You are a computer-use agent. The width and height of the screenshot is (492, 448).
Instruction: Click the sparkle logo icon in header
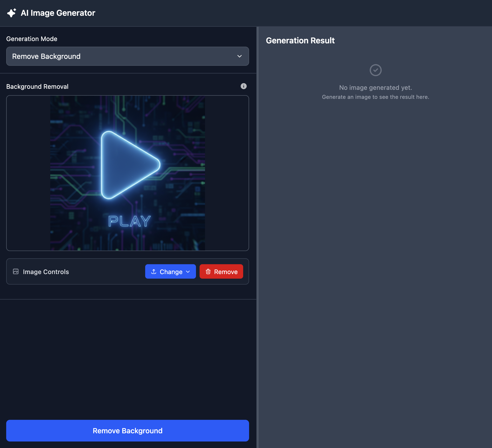coord(12,13)
